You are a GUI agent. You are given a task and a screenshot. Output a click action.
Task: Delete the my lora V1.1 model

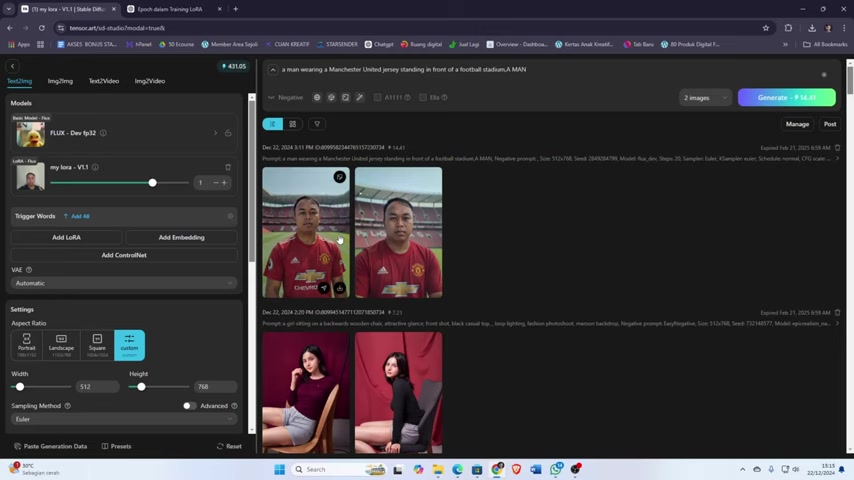[228, 167]
